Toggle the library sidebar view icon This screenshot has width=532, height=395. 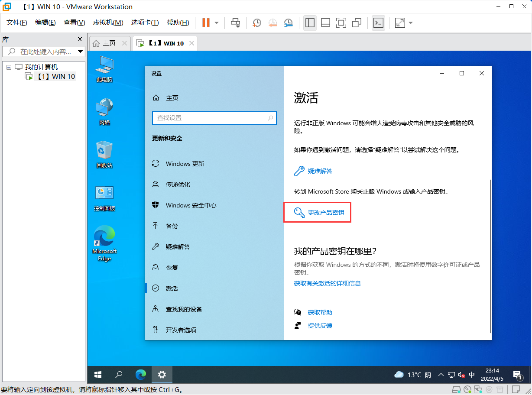(x=310, y=23)
